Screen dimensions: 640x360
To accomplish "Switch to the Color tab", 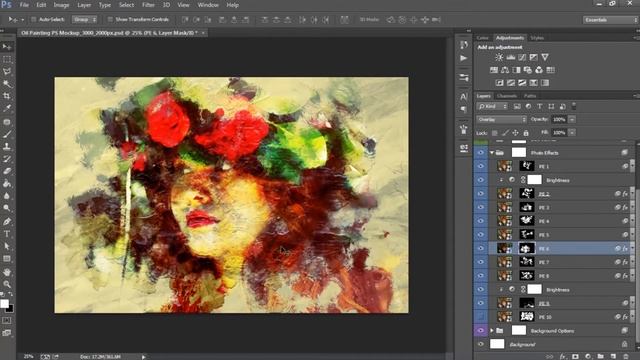I will point(482,38).
